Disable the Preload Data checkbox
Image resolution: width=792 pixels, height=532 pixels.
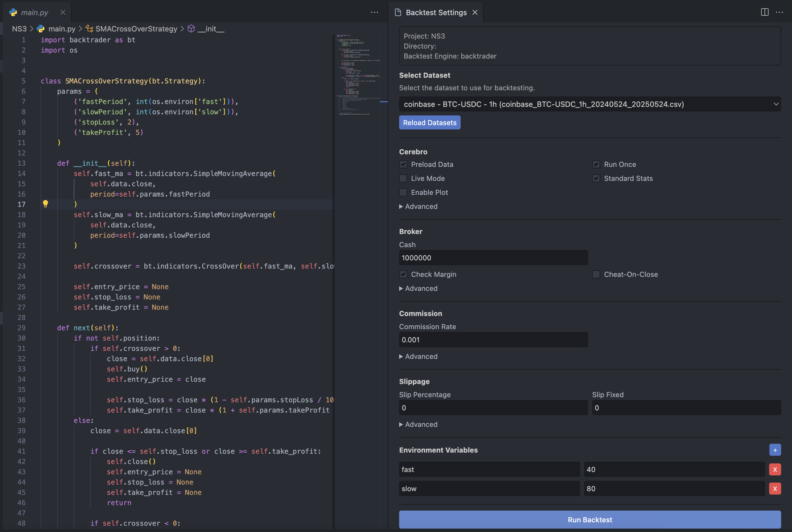(403, 164)
